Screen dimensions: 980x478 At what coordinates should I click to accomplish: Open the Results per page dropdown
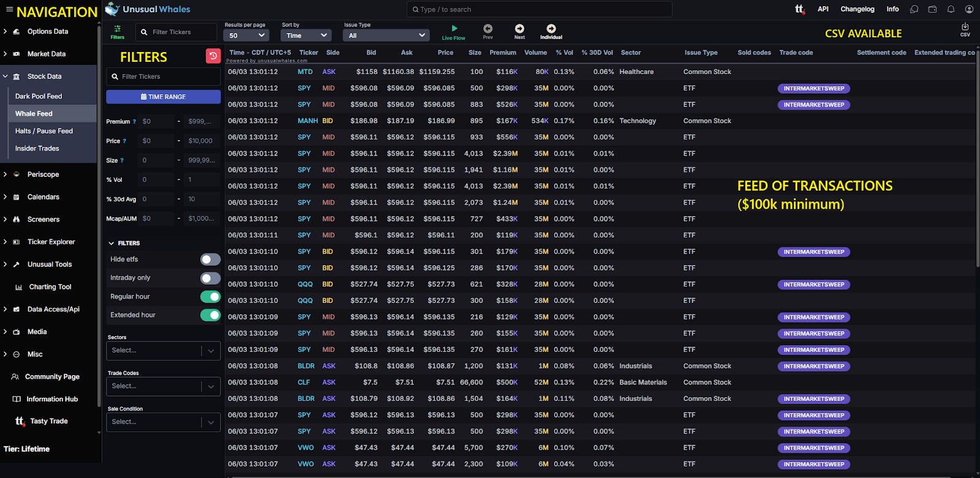pyautogui.click(x=247, y=35)
